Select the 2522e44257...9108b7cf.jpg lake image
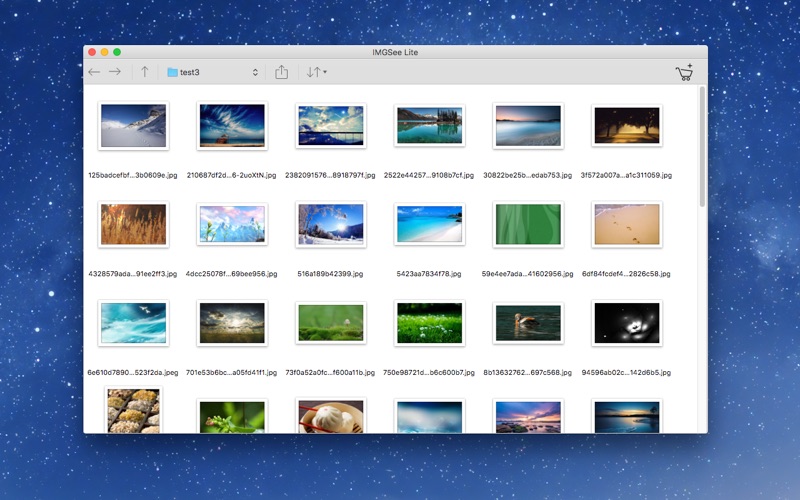 429,126
